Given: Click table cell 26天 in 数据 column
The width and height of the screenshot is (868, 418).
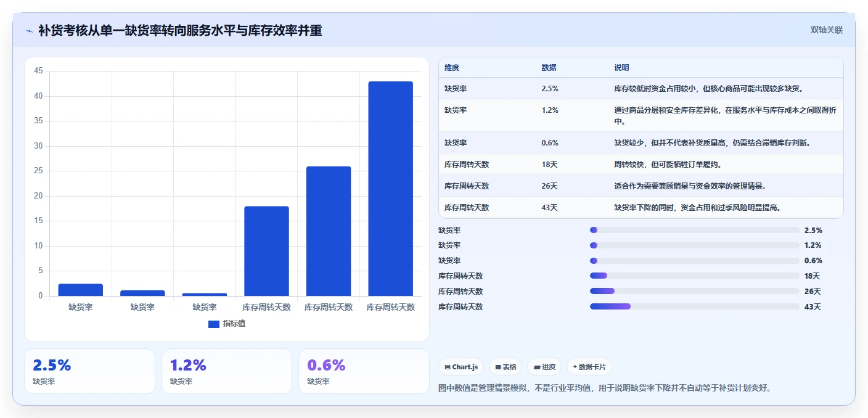Looking at the screenshot, I should click(549, 186).
